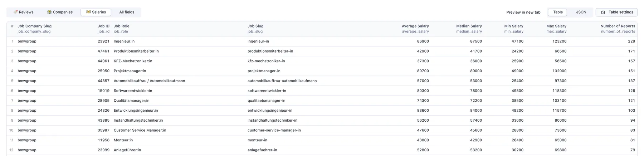
Task: Click job slug customer-service-manager-in
Action: (274, 130)
